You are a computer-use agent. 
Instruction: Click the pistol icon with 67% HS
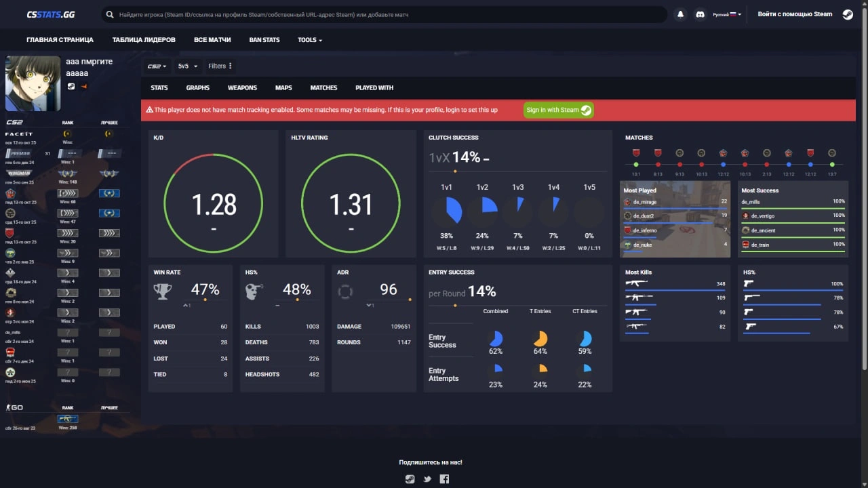(x=749, y=326)
